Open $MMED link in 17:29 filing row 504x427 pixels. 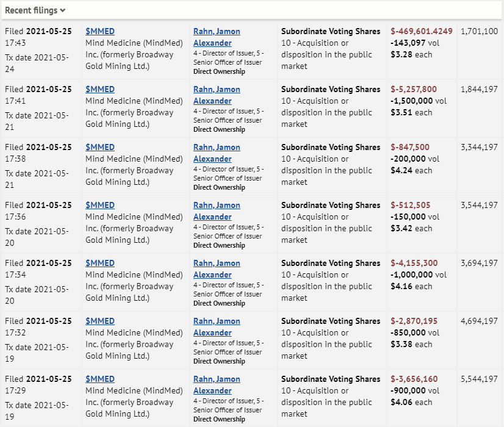point(100,379)
